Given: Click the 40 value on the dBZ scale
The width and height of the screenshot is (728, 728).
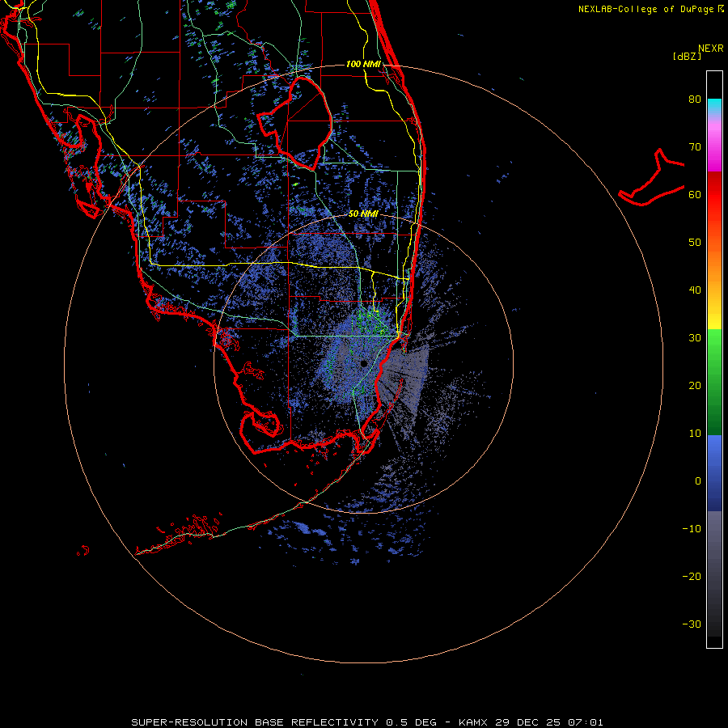Looking at the screenshot, I should [695, 290].
